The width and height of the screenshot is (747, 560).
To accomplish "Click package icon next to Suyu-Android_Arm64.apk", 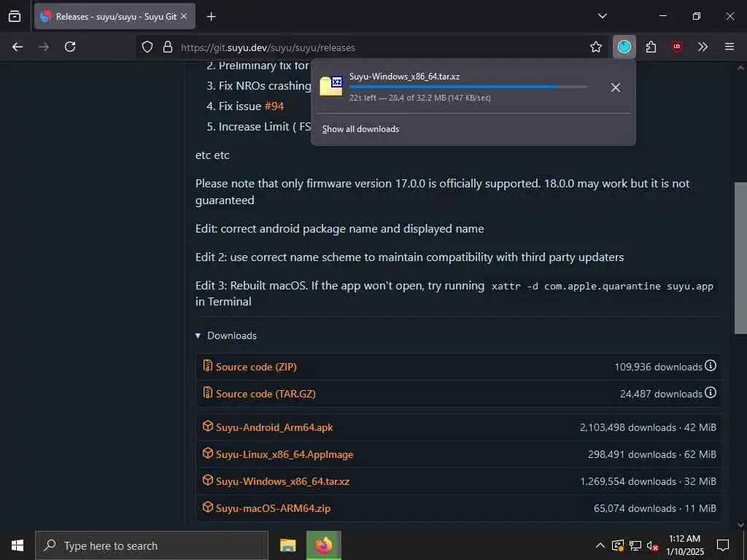I will tap(208, 426).
